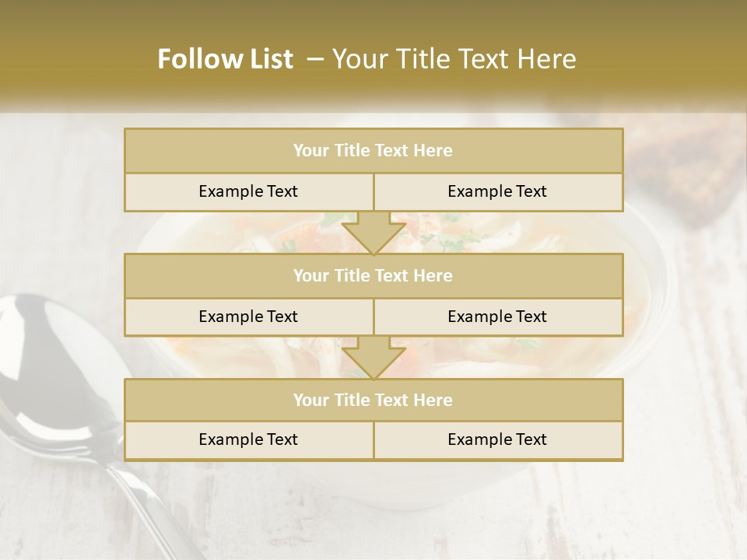This screenshot has height=560, width=747.
Task: Click the second downward arrow between blocks
Action: 373,357
